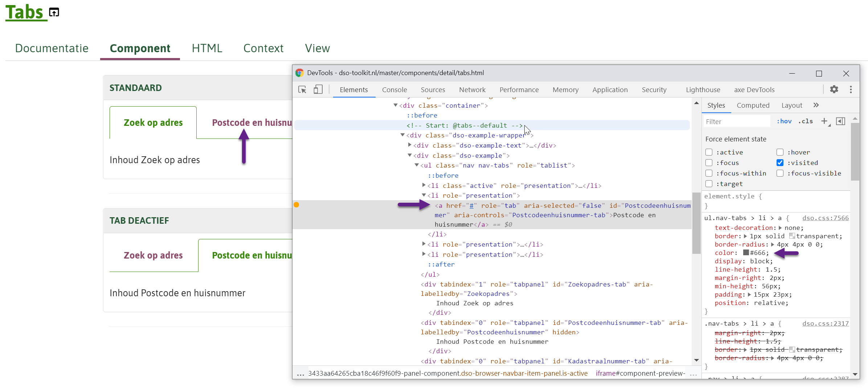Open Tabs preview in new window icon

(x=54, y=13)
